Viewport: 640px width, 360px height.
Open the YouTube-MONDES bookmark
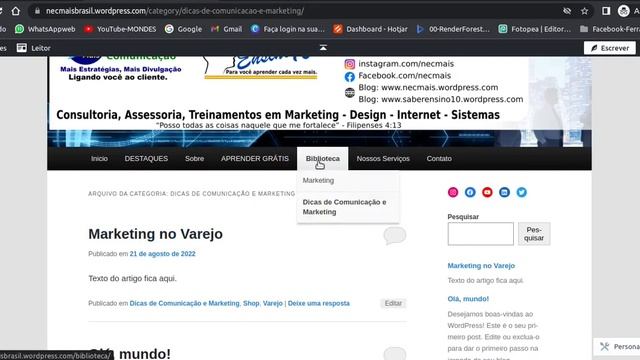tap(120, 29)
